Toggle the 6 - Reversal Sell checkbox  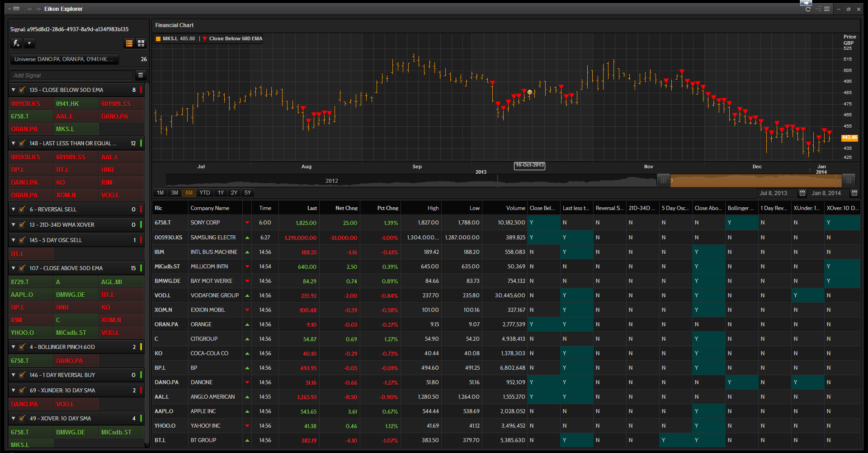pyautogui.click(x=22, y=210)
